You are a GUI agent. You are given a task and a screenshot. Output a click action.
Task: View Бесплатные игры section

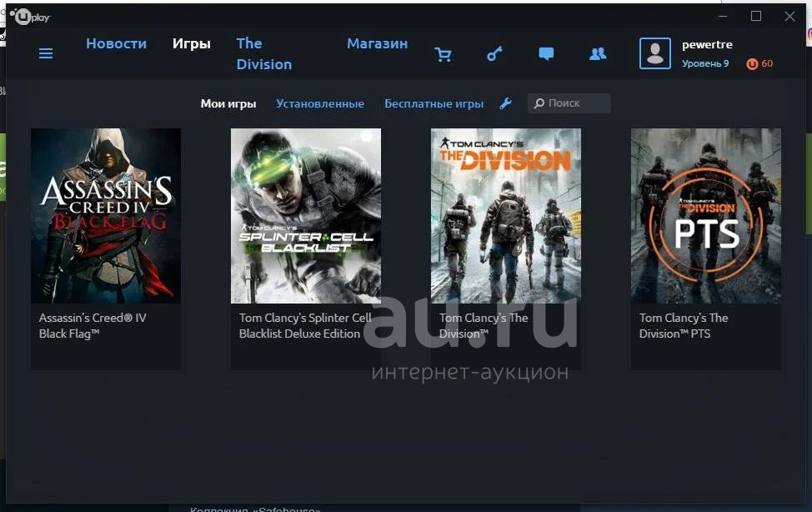click(434, 103)
